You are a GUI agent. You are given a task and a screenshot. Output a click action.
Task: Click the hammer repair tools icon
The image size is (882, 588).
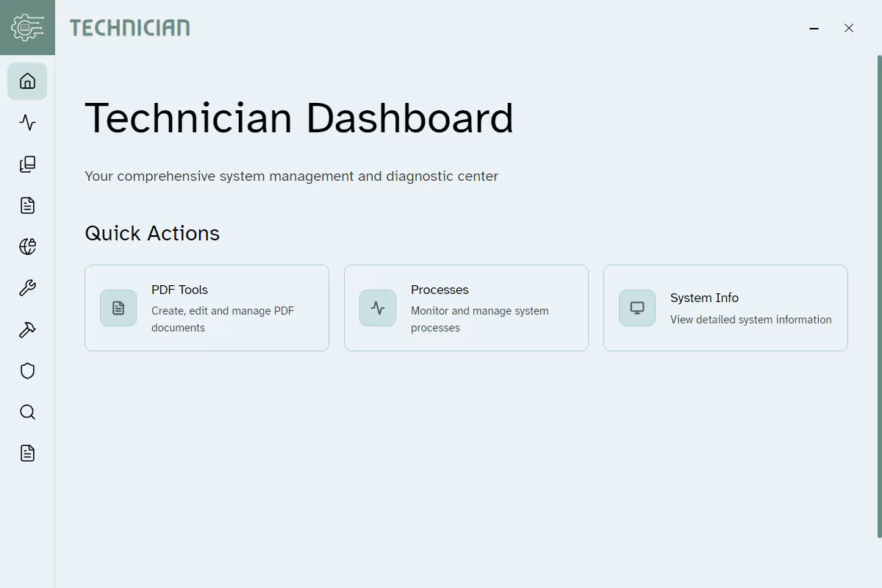pyautogui.click(x=27, y=329)
